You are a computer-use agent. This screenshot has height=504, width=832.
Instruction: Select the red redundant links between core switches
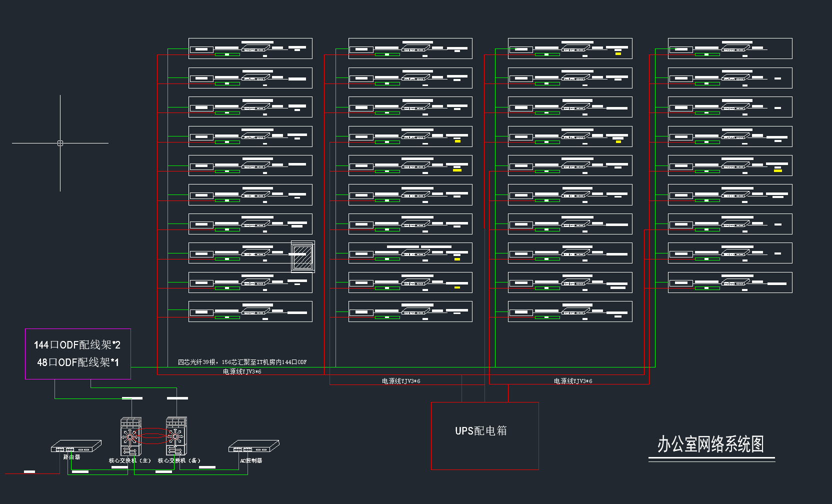coord(153,436)
